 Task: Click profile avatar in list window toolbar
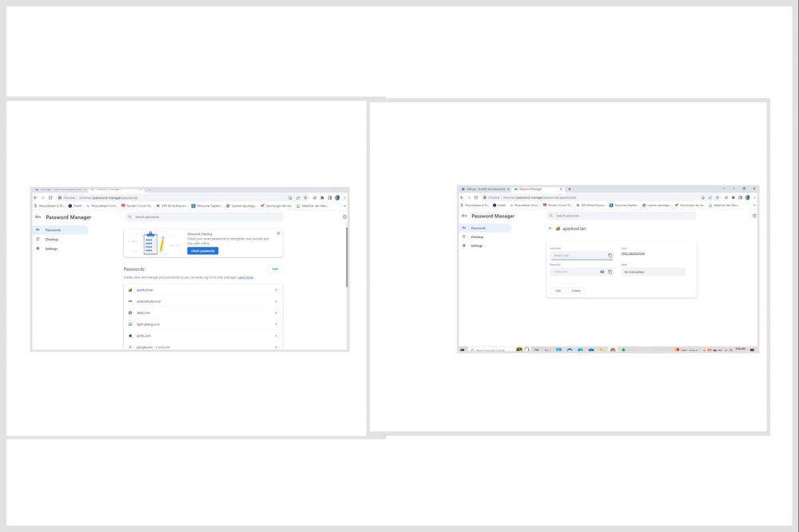(337, 198)
